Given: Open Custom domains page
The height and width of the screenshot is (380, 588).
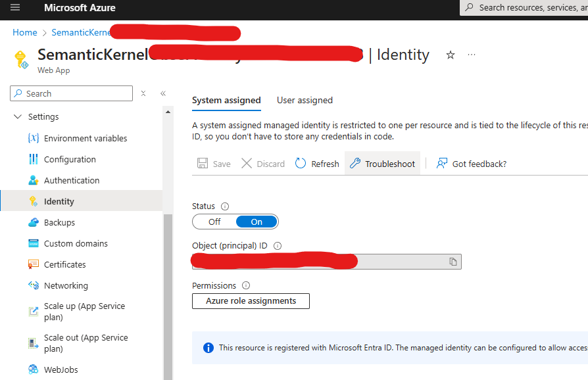Looking at the screenshot, I should point(76,243).
